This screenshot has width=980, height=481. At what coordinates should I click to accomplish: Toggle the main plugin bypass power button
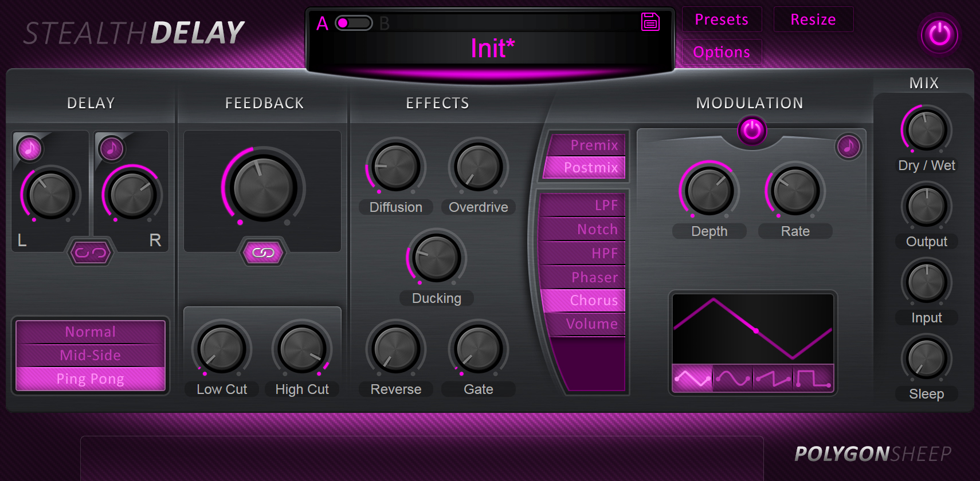point(939,35)
